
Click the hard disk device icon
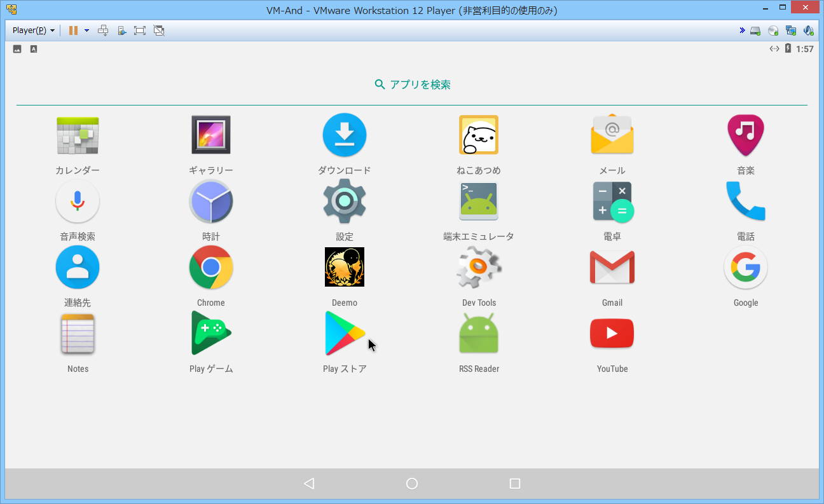(755, 31)
